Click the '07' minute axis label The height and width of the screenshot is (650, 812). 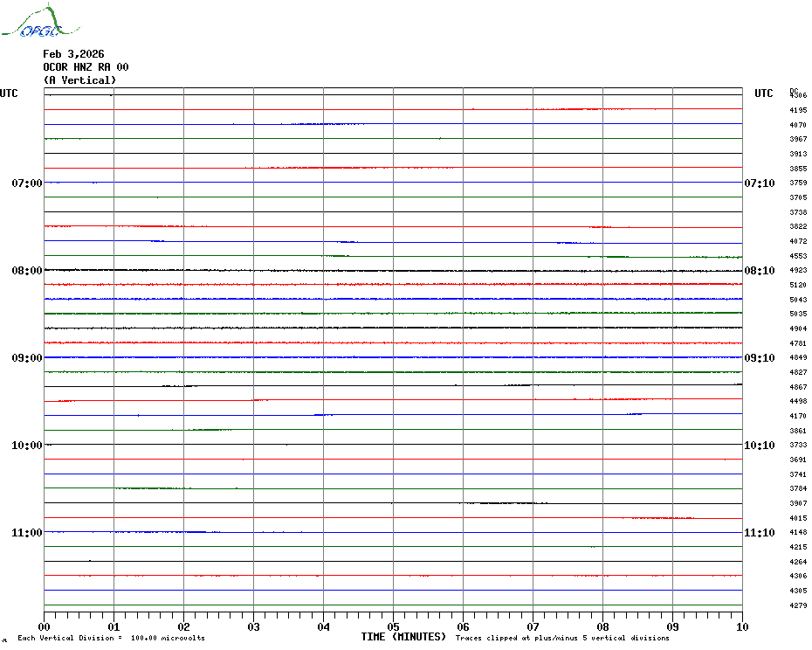tap(533, 627)
